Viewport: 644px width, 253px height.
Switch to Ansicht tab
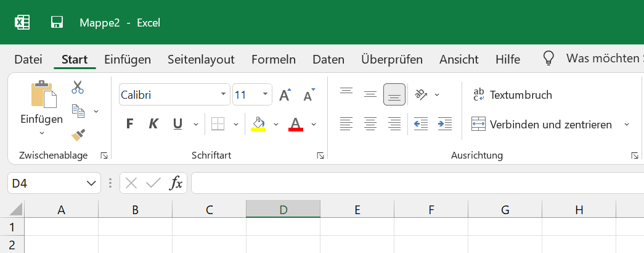pos(459,59)
